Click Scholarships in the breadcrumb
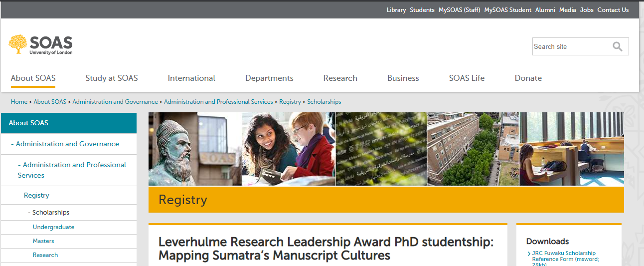 point(324,102)
